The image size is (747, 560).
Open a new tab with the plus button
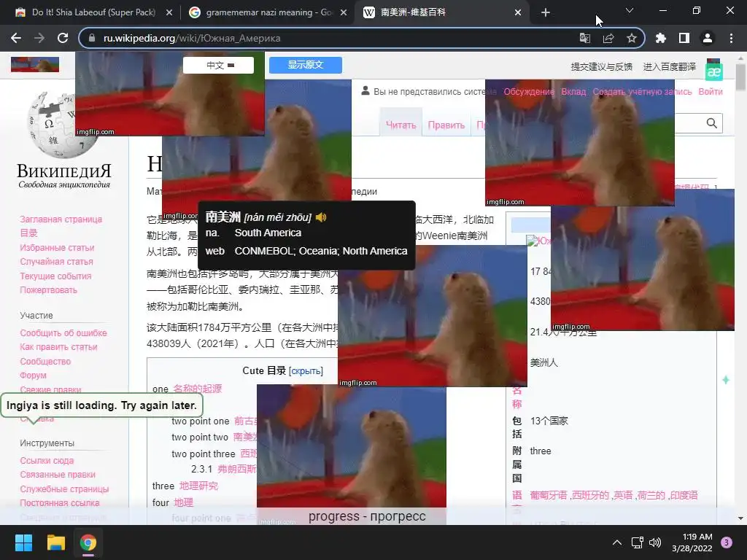[546, 12]
